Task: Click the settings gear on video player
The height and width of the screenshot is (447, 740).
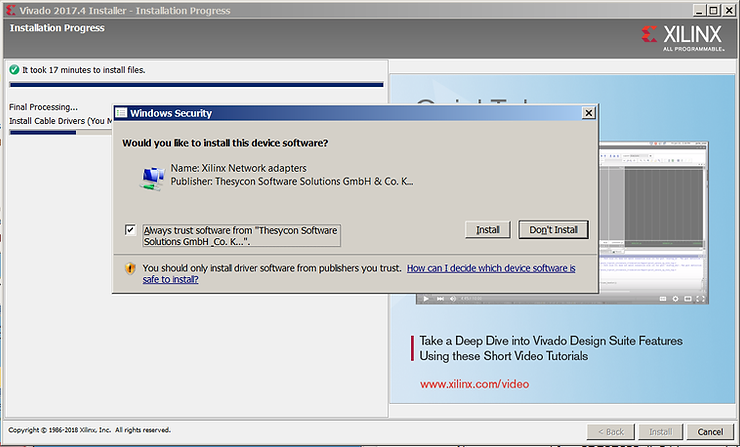Action: pos(675,299)
